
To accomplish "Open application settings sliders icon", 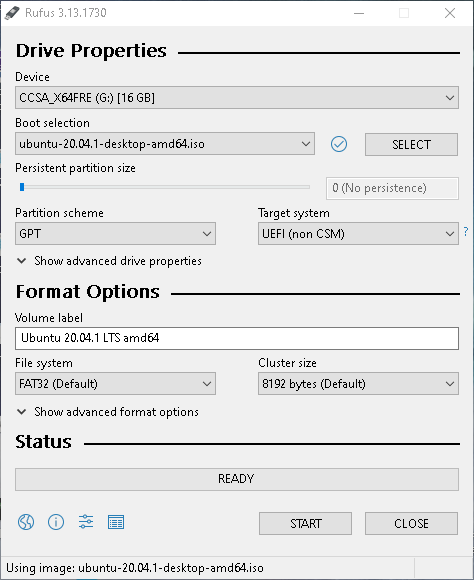I will click(x=86, y=522).
